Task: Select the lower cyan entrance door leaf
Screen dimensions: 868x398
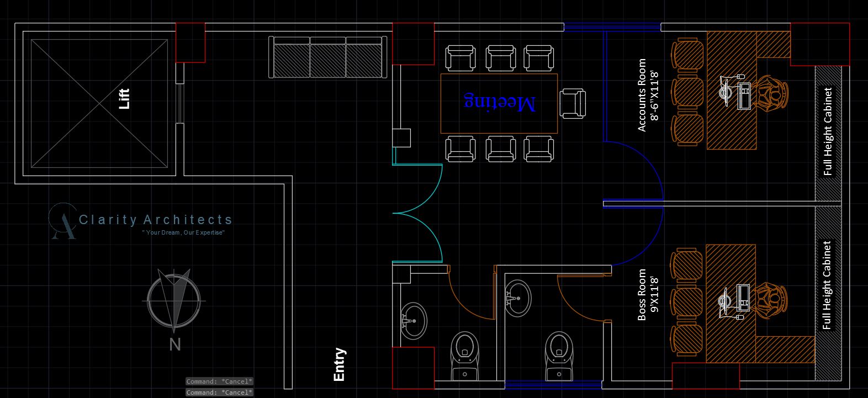Action: tap(418, 237)
